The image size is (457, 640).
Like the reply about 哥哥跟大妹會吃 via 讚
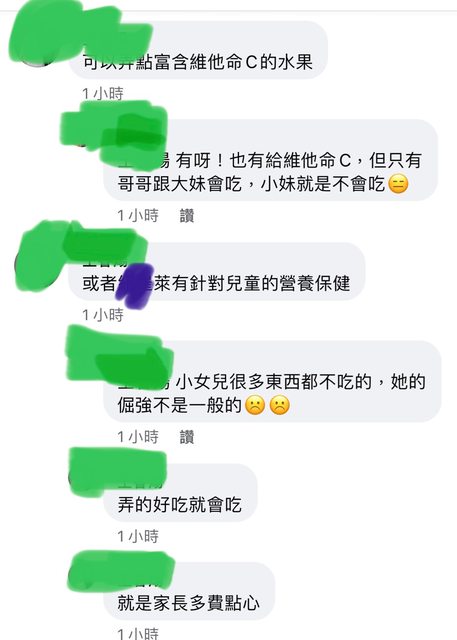[x=187, y=216]
